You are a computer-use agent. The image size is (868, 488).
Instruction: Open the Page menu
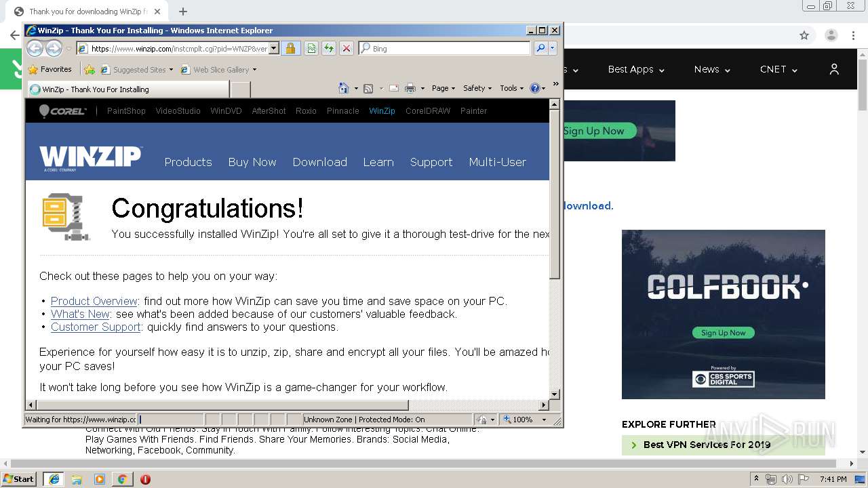tap(443, 88)
